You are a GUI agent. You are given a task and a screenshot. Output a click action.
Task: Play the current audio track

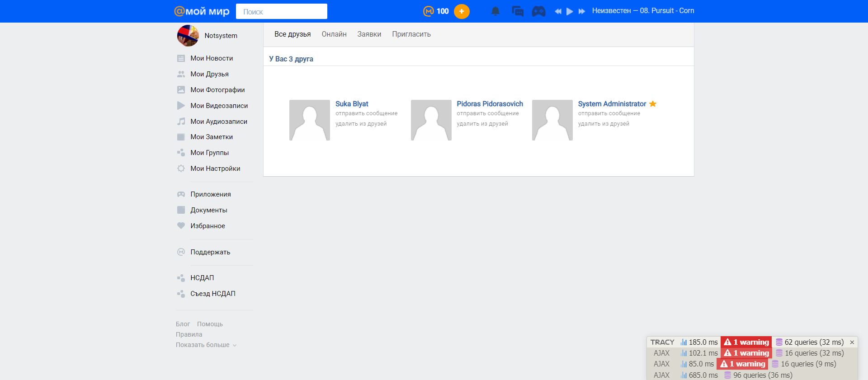point(570,11)
